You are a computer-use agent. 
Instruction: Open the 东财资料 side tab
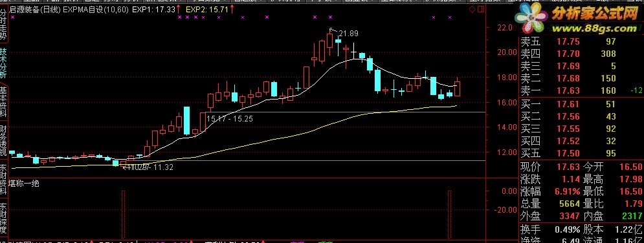[x=3, y=180]
